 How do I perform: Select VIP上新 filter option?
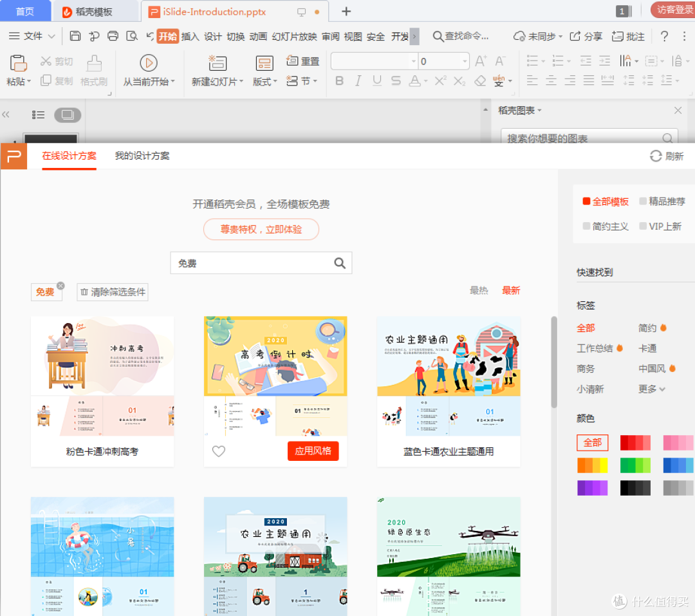coord(660,226)
